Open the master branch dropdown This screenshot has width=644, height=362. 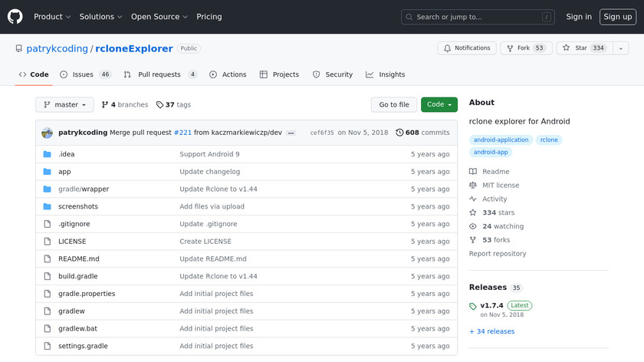(64, 105)
